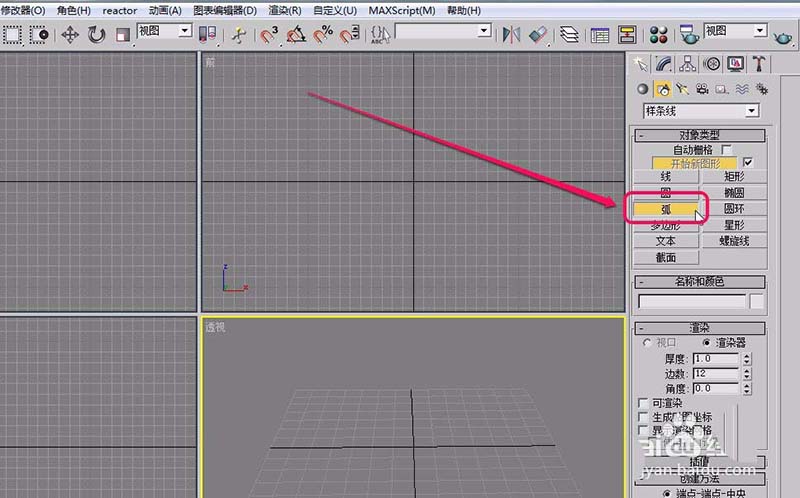Open the Layer Manager icon
The height and width of the screenshot is (498, 800).
tap(569, 35)
